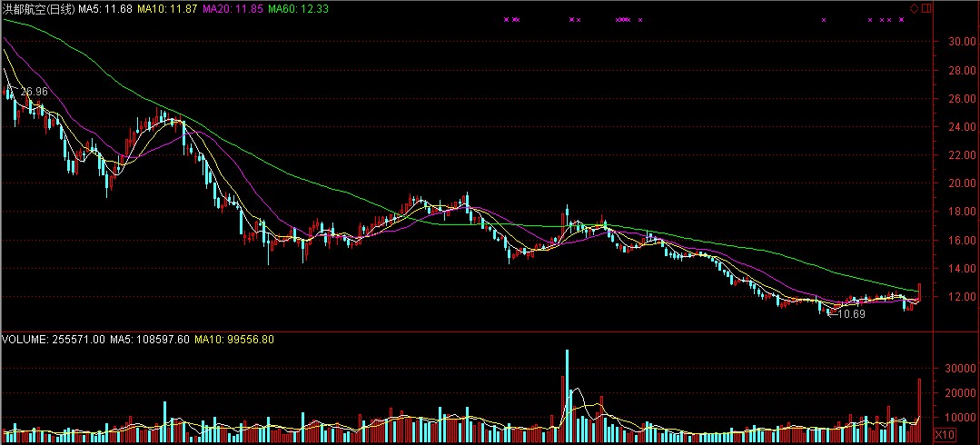Select the tallest cyan volume bar
980x445 pixels.
(x=567, y=396)
